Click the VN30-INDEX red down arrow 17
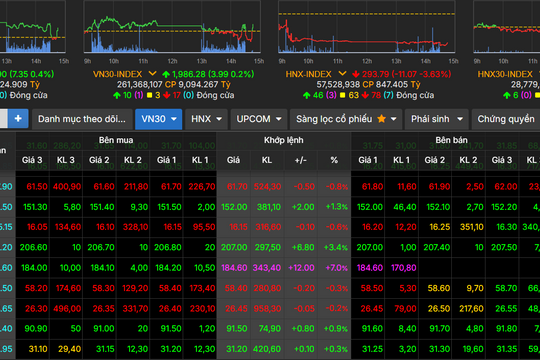 (172, 95)
